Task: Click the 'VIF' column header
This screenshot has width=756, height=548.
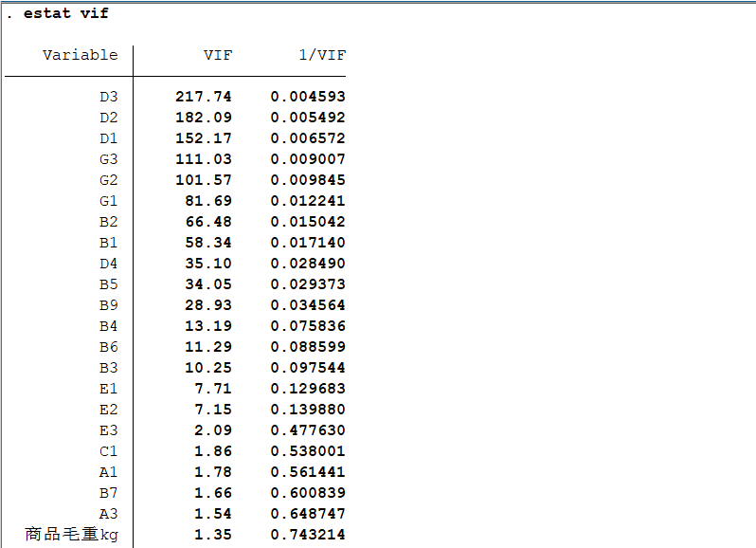Action: [x=218, y=55]
